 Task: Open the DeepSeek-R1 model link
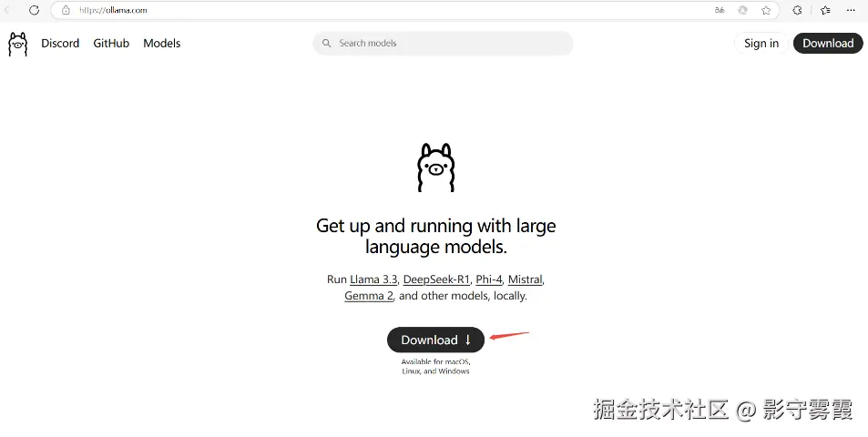point(436,279)
